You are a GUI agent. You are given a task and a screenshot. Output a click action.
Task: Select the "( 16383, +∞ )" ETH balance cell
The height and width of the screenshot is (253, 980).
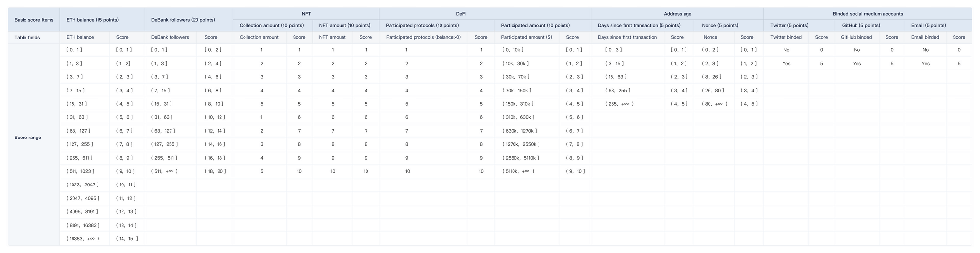(x=83, y=239)
